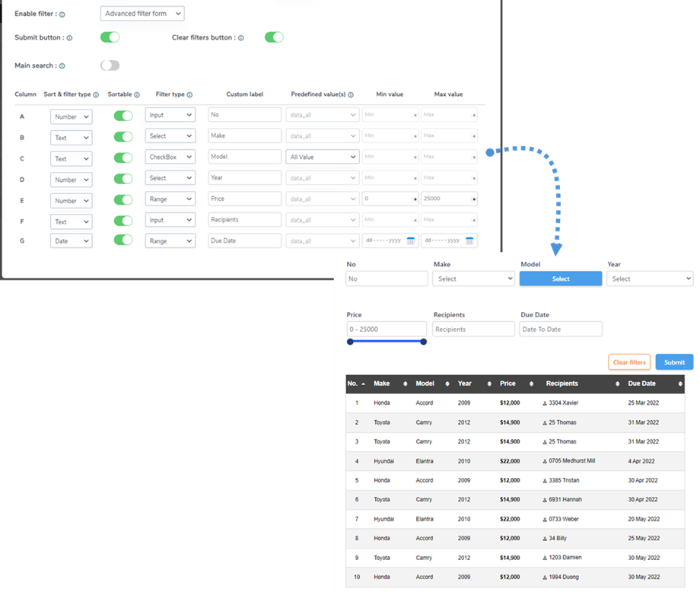Image resolution: width=700 pixels, height=592 pixels.
Task: Click sort arrows on Price table header
Action: pos(532,384)
